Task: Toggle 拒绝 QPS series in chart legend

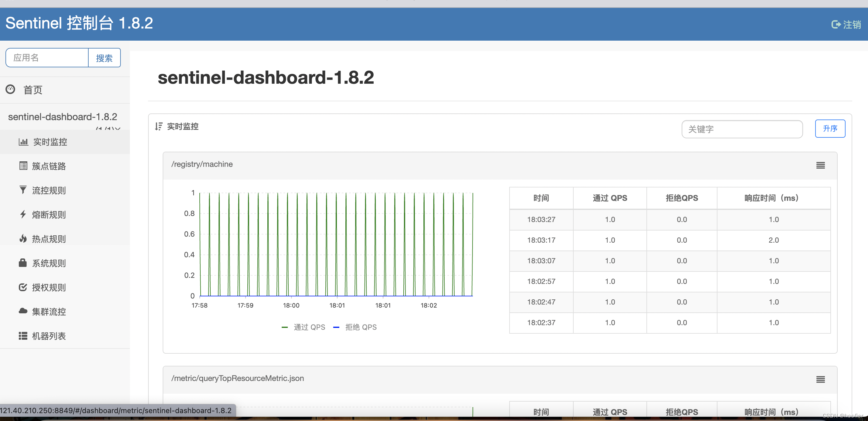Action: [x=355, y=327]
